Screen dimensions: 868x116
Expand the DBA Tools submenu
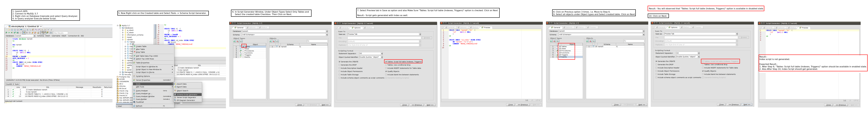click(x=153, y=87)
